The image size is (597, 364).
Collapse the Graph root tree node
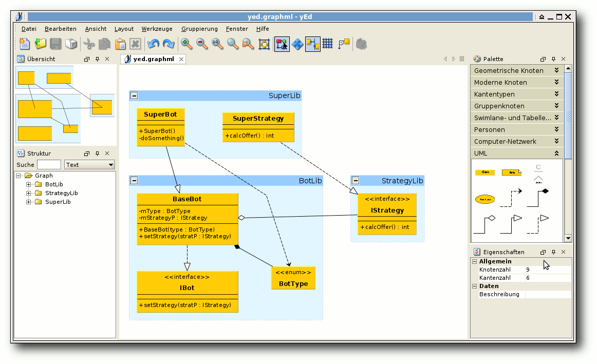click(x=18, y=176)
